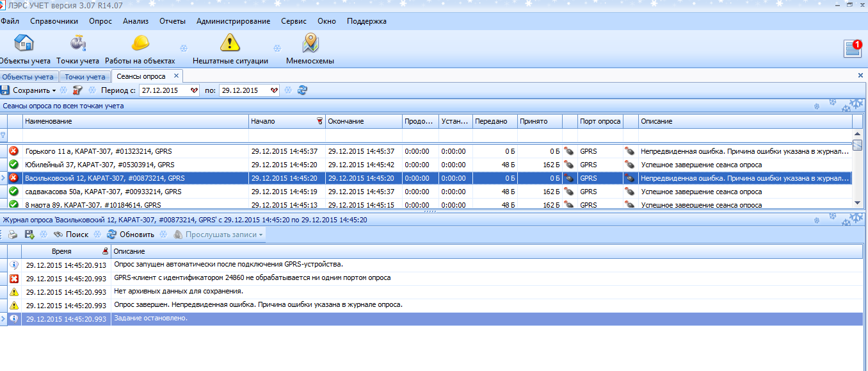This screenshot has height=371, width=868.
Task: Open the Анализ menu
Action: point(136,21)
